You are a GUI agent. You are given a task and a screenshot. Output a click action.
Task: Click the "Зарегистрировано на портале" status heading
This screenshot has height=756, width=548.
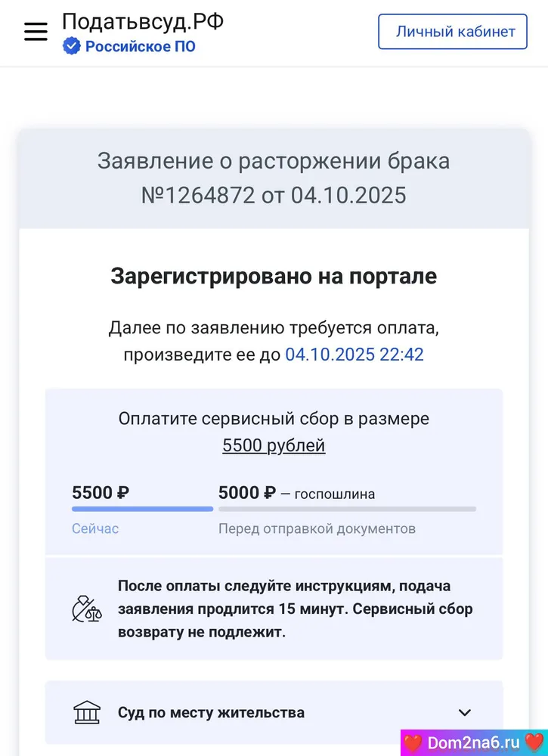pyautogui.click(x=274, y=276)
